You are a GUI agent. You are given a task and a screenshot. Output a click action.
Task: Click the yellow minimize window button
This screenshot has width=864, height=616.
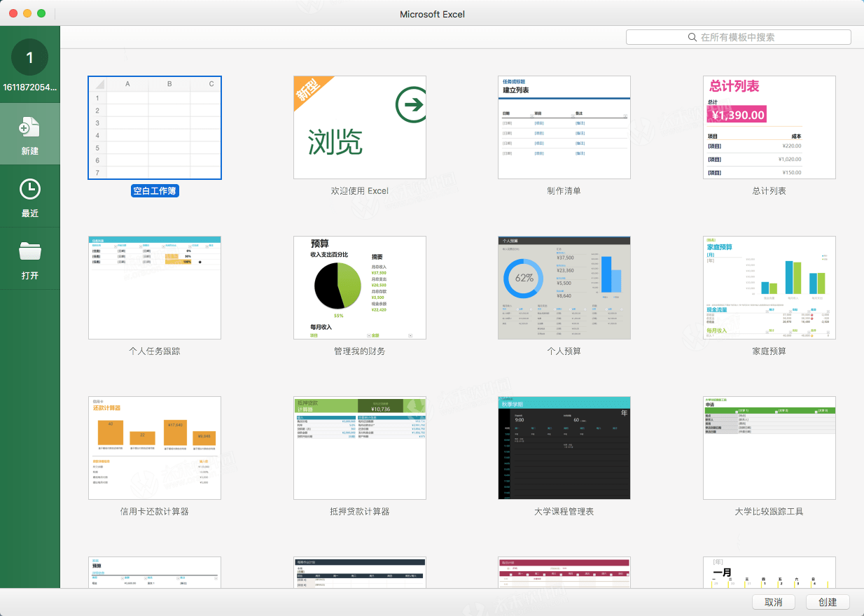[x=27, y=13]
